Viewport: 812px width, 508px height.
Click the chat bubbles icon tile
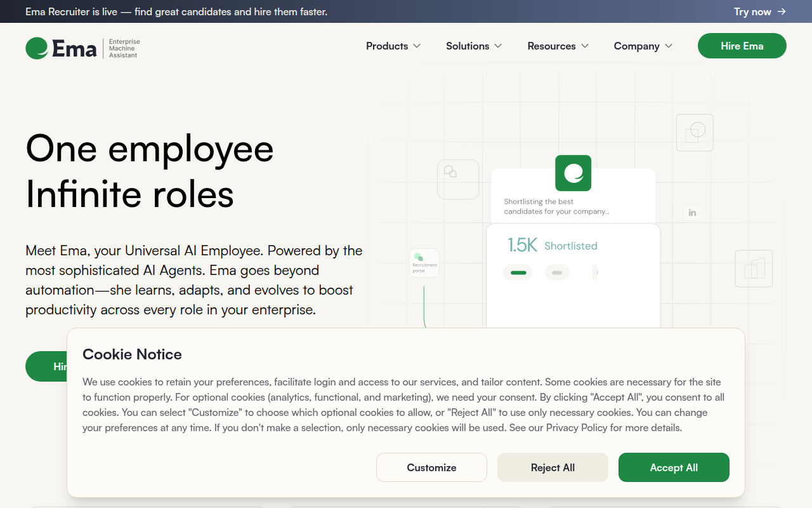click(x=458, y=179)
